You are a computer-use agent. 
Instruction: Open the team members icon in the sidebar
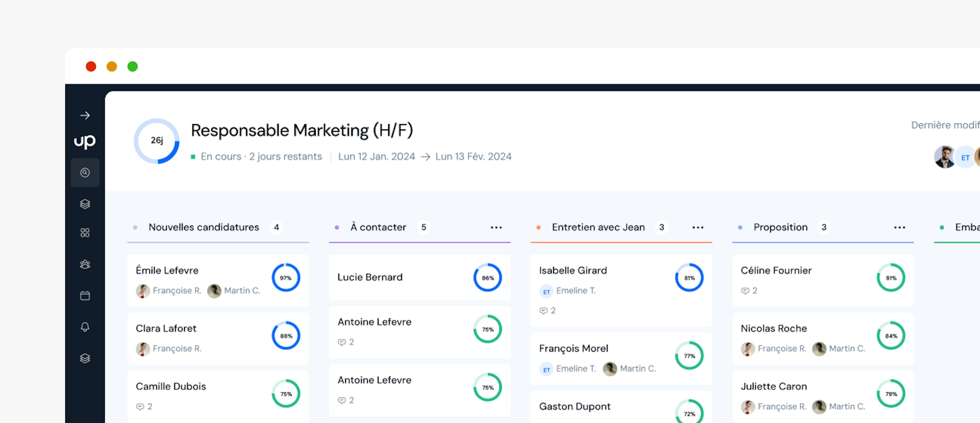click(x=85, y=264)
